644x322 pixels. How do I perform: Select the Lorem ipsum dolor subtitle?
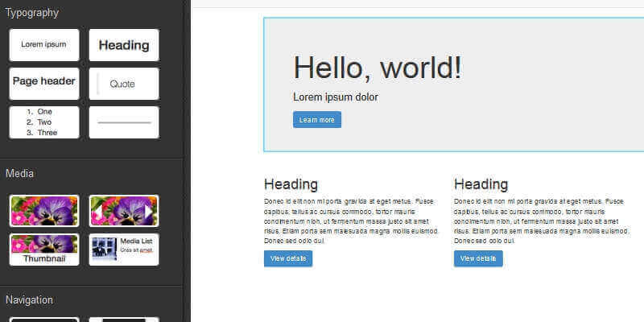click(336, 97)
